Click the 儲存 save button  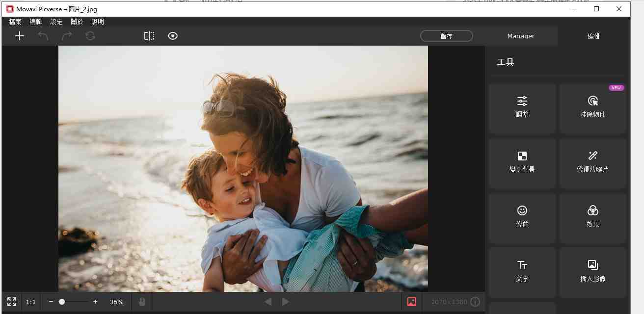446,35
